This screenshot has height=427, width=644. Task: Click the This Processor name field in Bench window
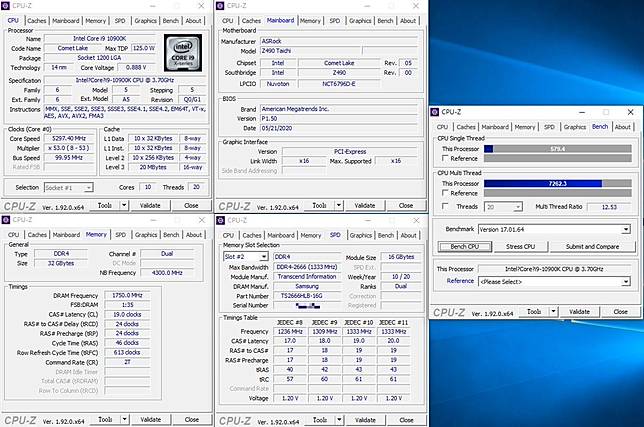pyautogui.click(x=554, y=269)
